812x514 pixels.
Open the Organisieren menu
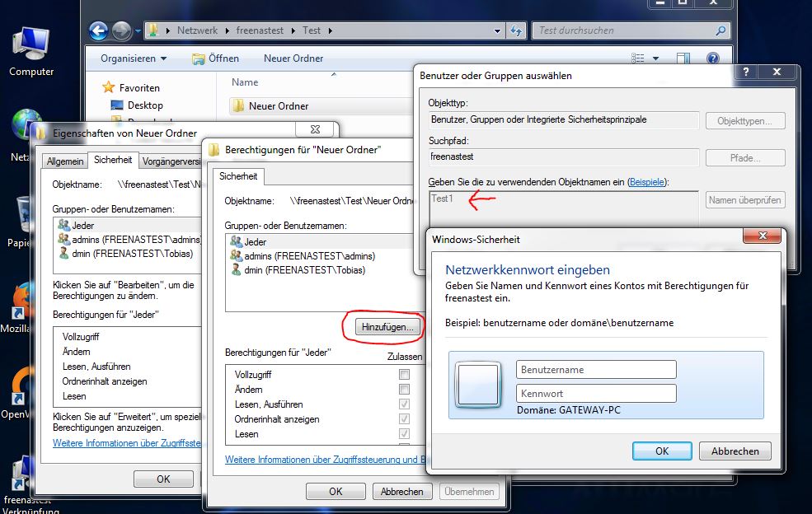click(134, 58)
